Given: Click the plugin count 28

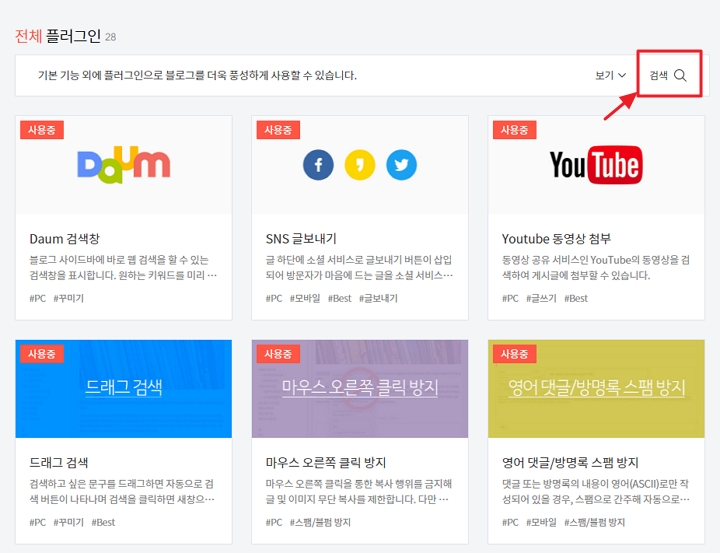Looking at the screenshot, I should pyautogui.click(x=110, y=37).
